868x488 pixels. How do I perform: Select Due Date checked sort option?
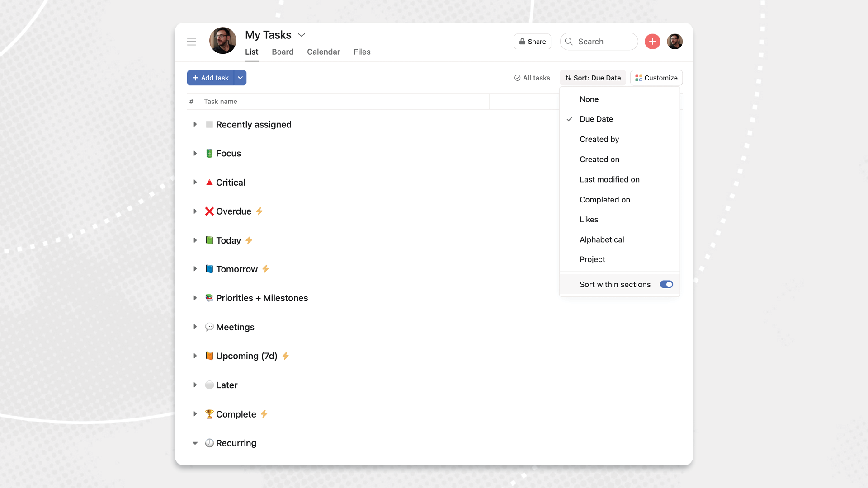coord(596,119)
